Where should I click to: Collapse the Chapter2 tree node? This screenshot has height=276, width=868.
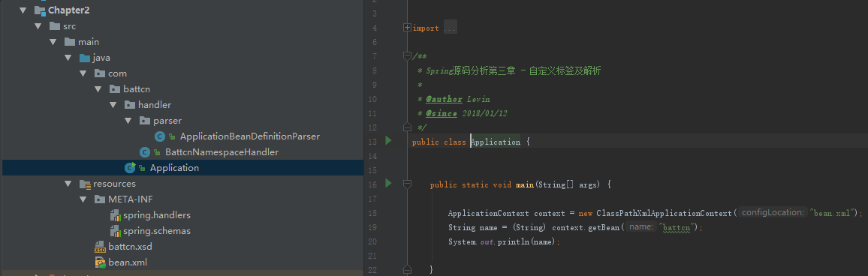(23, 10)
